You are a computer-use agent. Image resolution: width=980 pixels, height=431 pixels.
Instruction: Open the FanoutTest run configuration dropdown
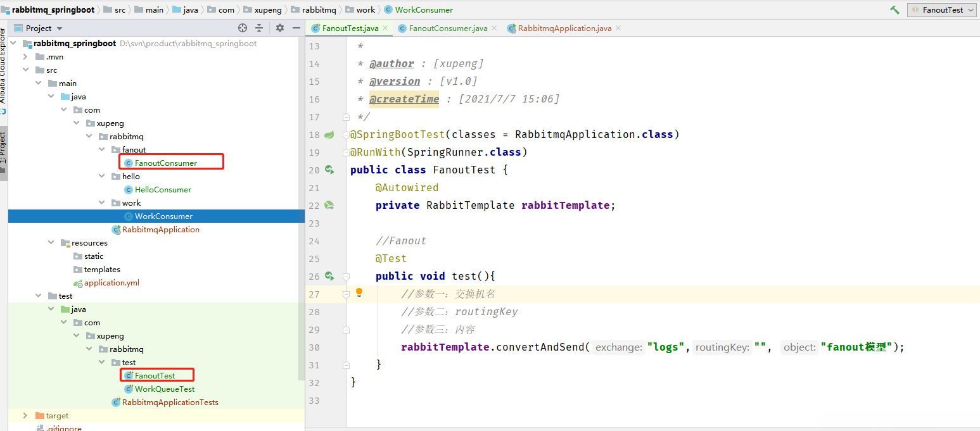click(x=942, y=9)
